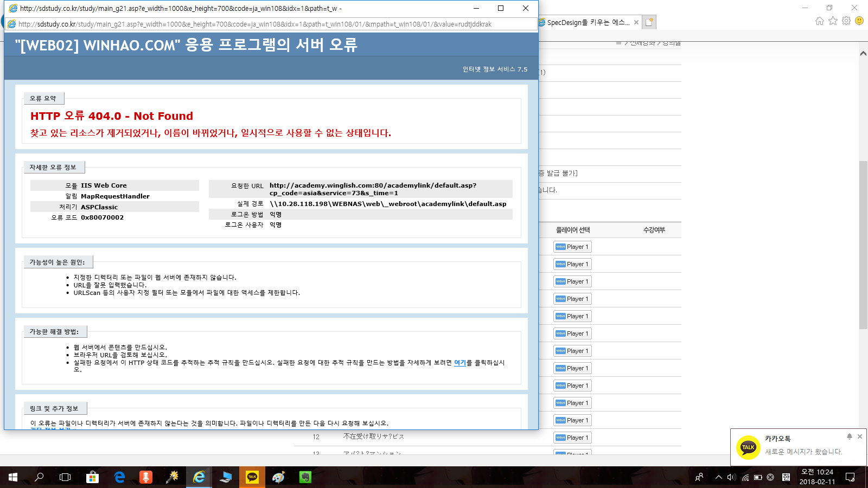Show hidden system tray icons
The width and height of the screenshot is (868, 488).
[718, 477]
